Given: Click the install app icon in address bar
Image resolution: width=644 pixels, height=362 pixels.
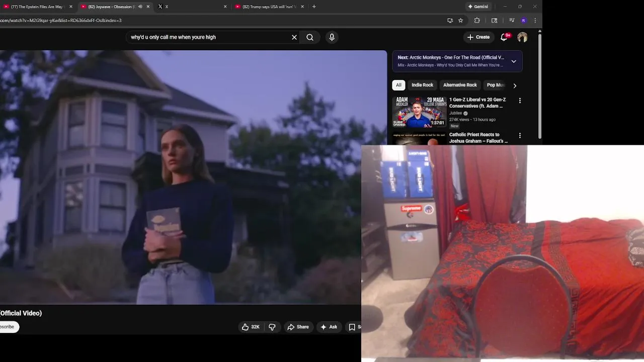Looking at the screenshot, I should point(450,21).
